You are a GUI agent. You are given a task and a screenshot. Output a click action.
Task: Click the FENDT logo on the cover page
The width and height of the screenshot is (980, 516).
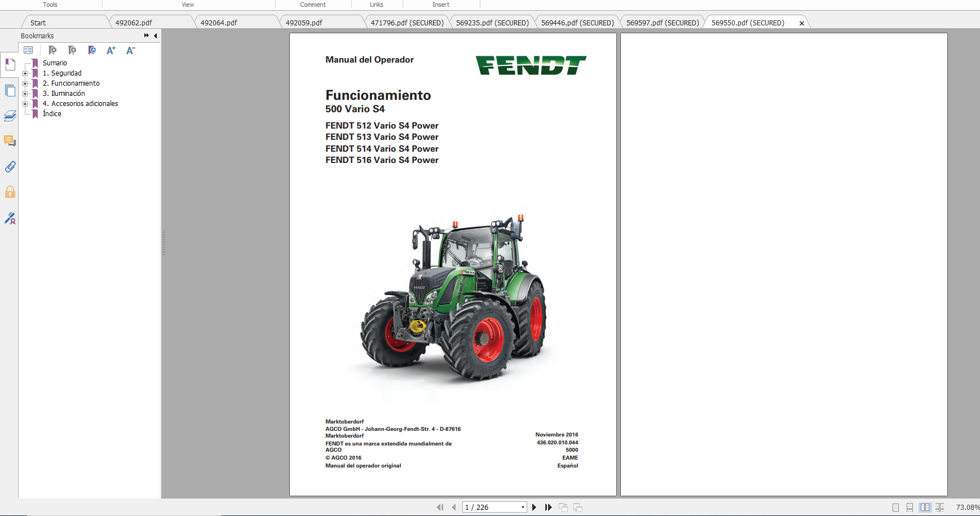531,65
